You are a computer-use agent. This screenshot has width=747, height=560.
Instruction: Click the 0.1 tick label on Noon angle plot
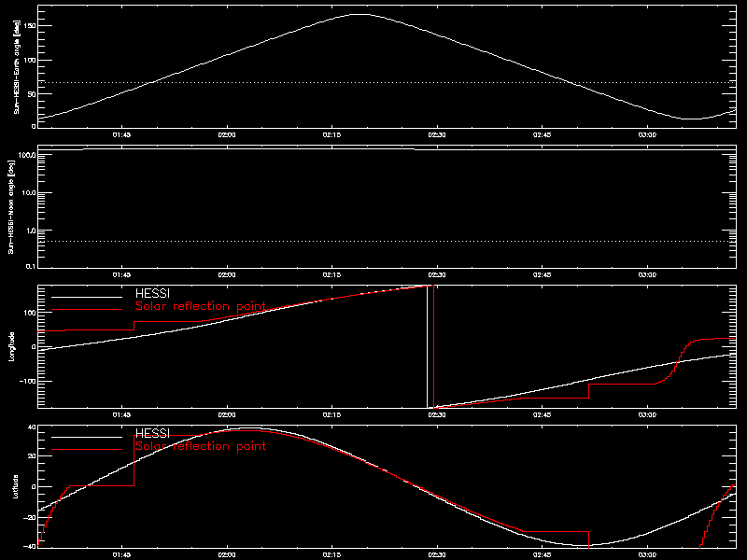point(31,266)
